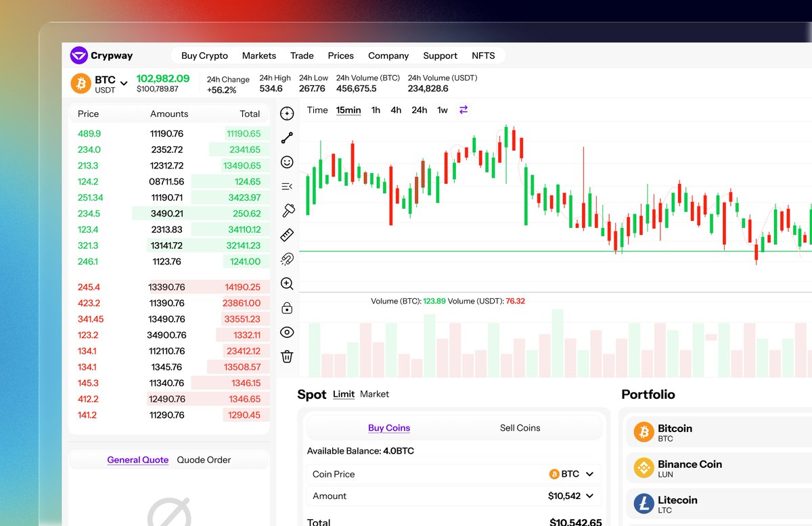The width and height of the screenshot is (812, 526).
Task: Select the Sell Coins tab
Action: pos(520,428)
